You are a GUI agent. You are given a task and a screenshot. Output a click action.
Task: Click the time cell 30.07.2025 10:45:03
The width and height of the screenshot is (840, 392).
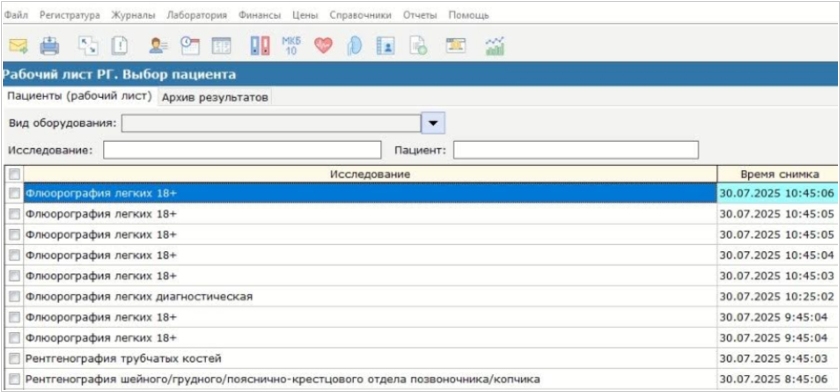[777, 276]
